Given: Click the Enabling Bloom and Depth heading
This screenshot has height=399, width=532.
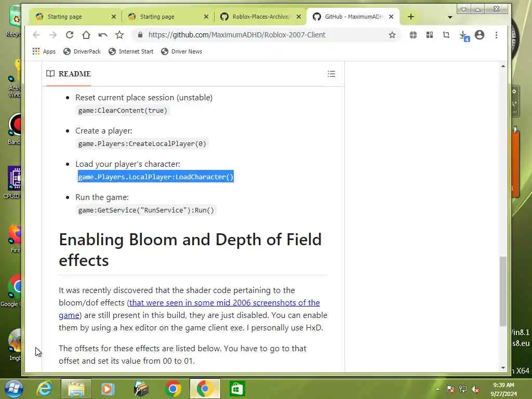Looking at the screenshot, I should point(190,250).
